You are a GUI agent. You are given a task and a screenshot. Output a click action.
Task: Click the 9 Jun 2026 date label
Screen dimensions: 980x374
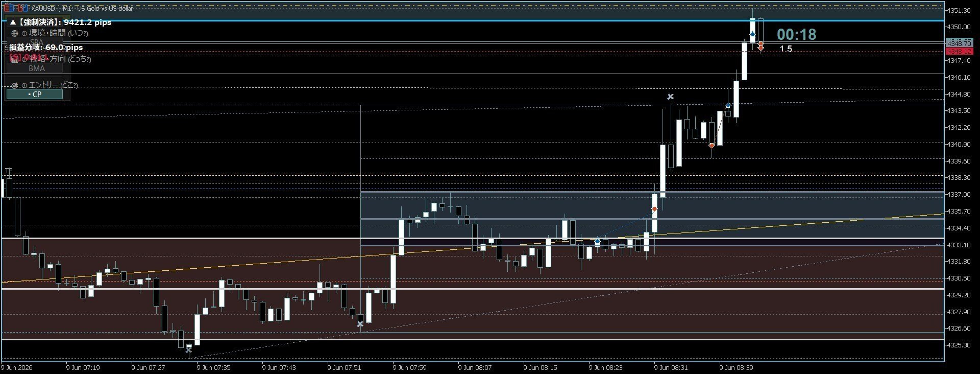pos(16,367)
